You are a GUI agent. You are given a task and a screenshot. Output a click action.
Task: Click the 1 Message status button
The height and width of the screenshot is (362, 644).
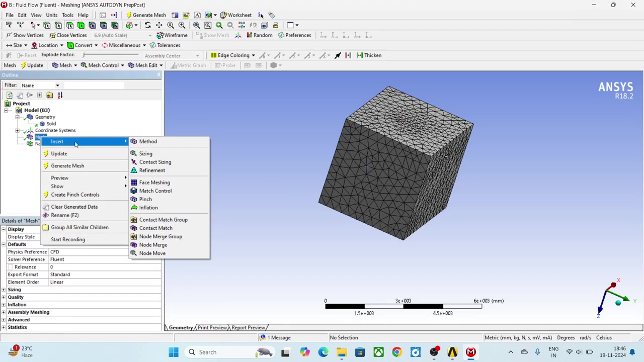275,338
